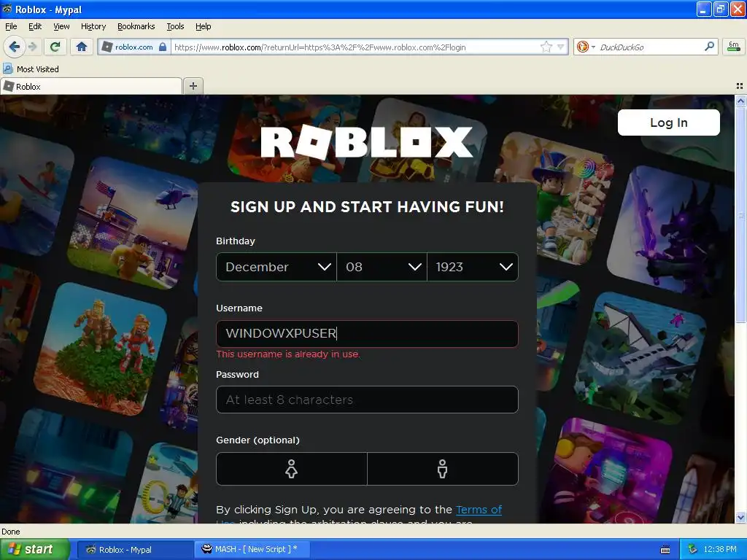Image resolution: width=747 pixels, height=560 pixels.
Task: Click the search magnifier icon
Action: pyautogui.click(x=709, y=47)
